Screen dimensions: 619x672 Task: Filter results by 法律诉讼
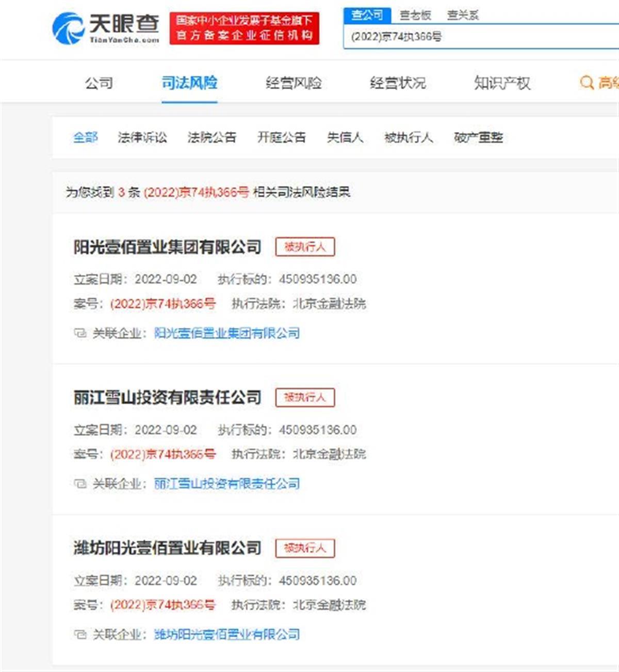[142, 137]
